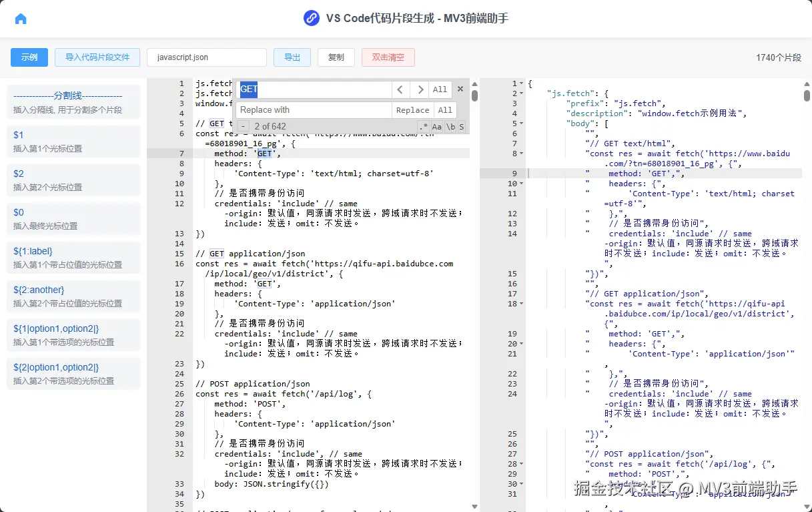Insert the ${1:label} placeholder snippet

tap(73, 257)
